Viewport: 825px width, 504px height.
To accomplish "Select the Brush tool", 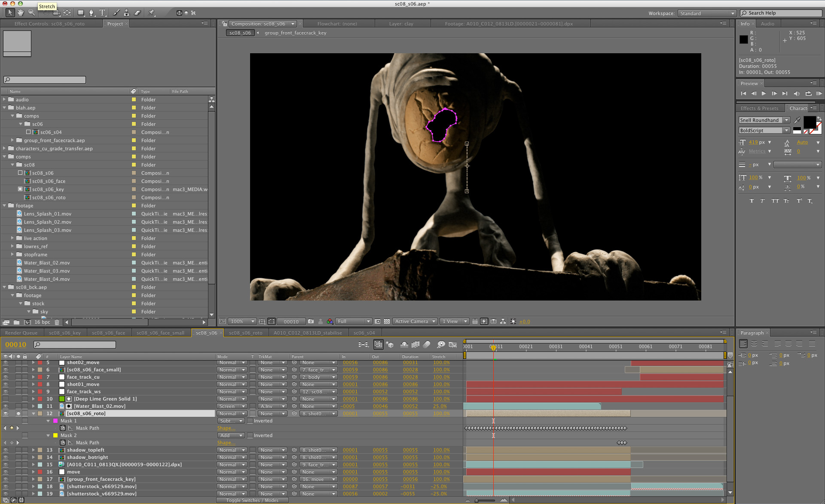I will [x=116, y=13].
